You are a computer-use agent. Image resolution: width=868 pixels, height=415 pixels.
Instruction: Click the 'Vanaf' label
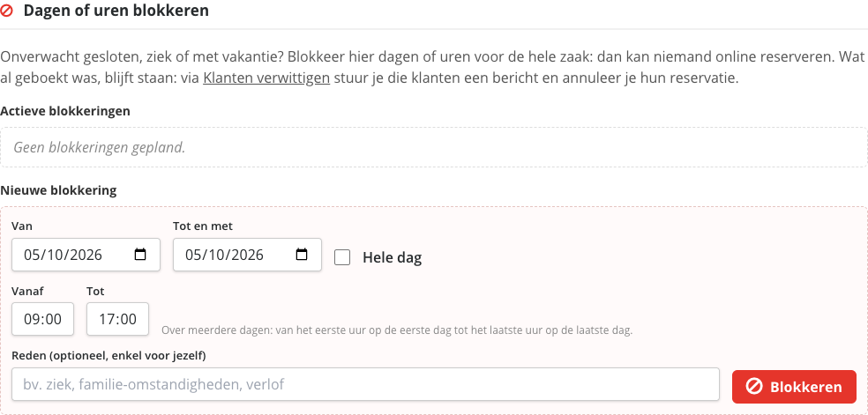coord(27,291)
